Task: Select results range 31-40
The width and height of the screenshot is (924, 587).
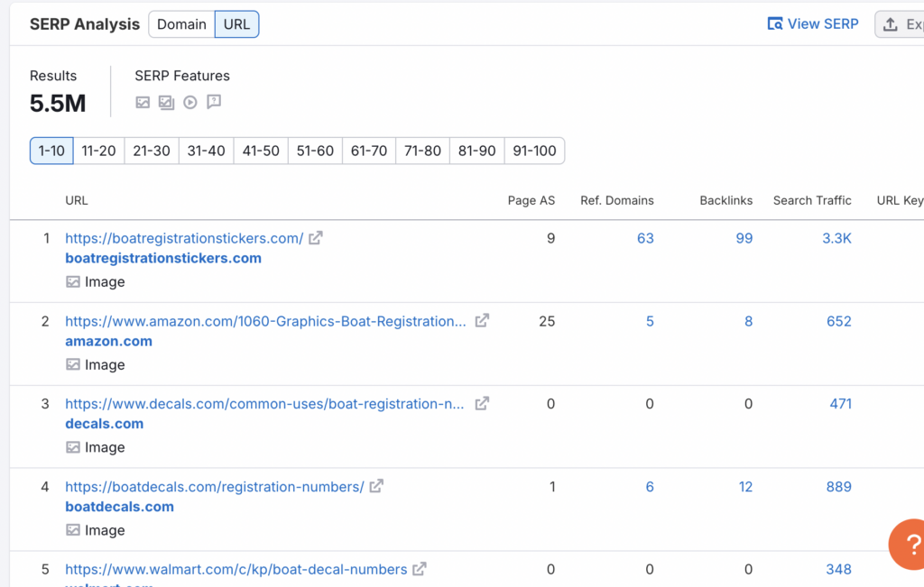Action: click(x=207, y=151)
